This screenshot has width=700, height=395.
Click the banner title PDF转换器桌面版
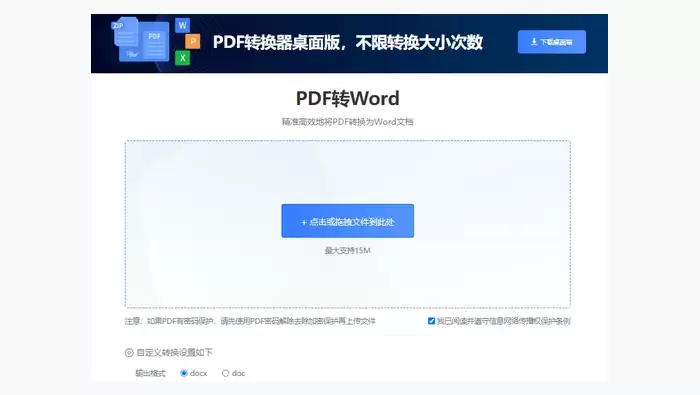[348, 42]
